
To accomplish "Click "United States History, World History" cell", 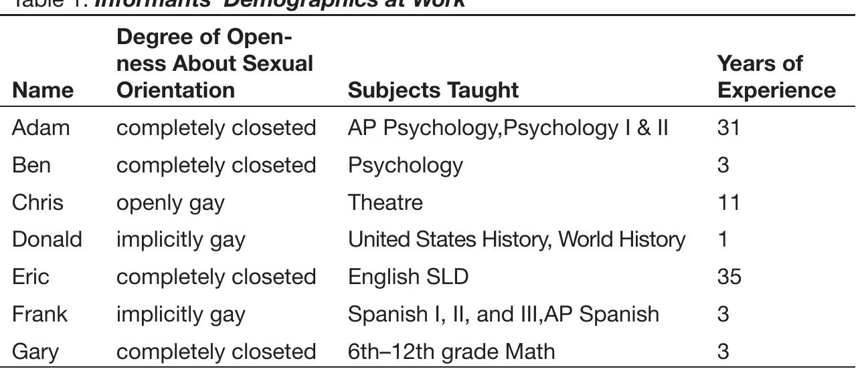I will [516, 239].
